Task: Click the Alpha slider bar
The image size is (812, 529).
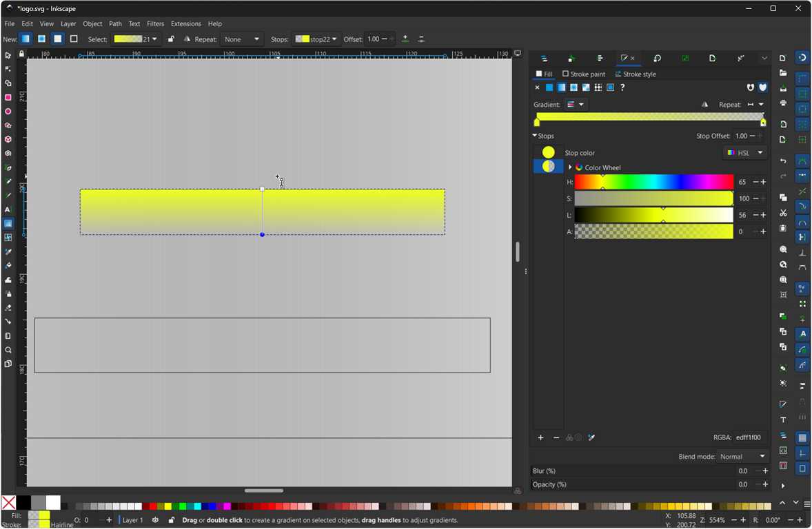Action: pyautogui.click(x=654, y=231)
